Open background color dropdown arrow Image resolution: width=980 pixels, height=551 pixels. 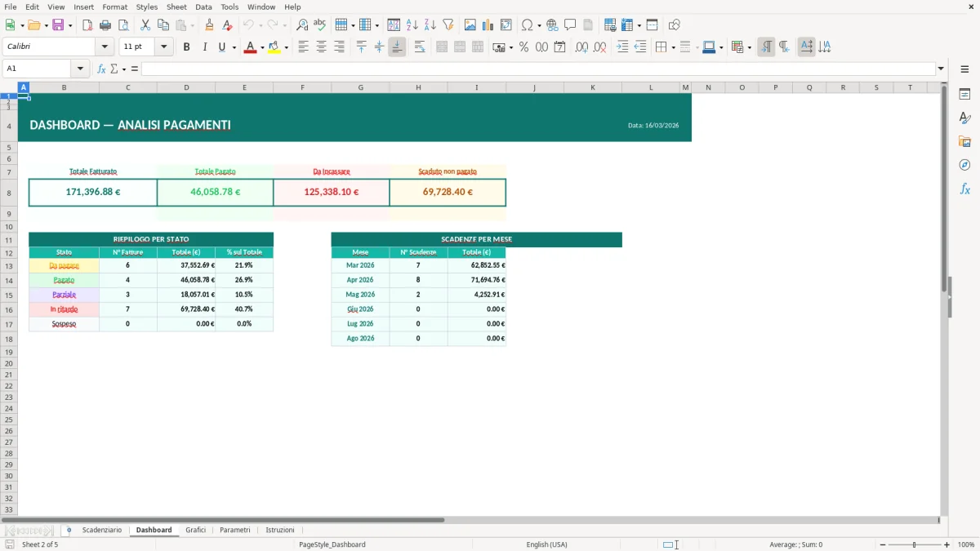(x=286, y=47)
